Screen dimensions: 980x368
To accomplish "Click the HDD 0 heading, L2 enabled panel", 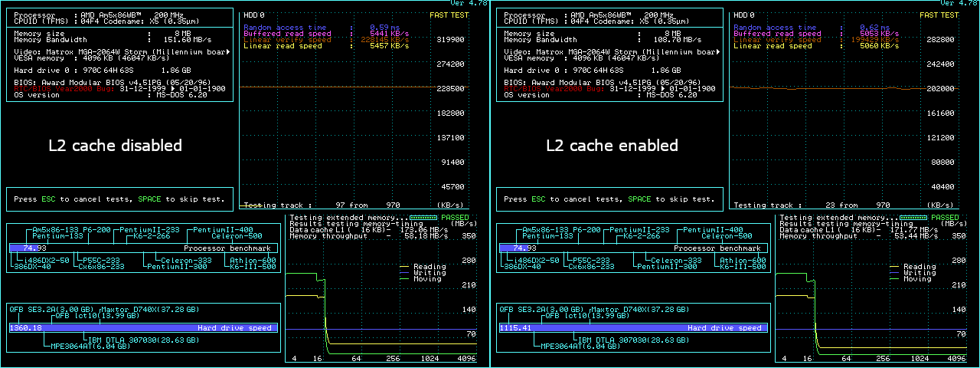I will [745, 15].
